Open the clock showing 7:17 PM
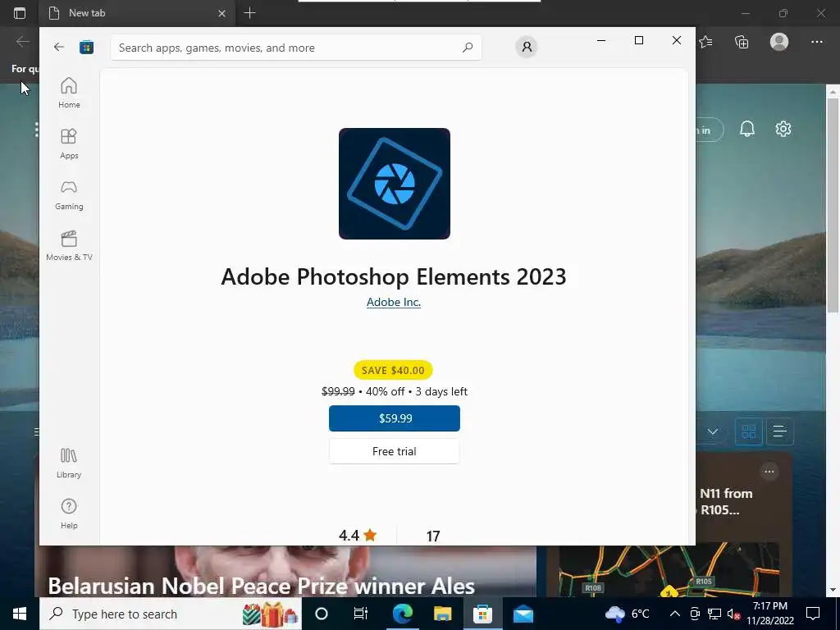840x630 pixels. [x=770, y=614]
